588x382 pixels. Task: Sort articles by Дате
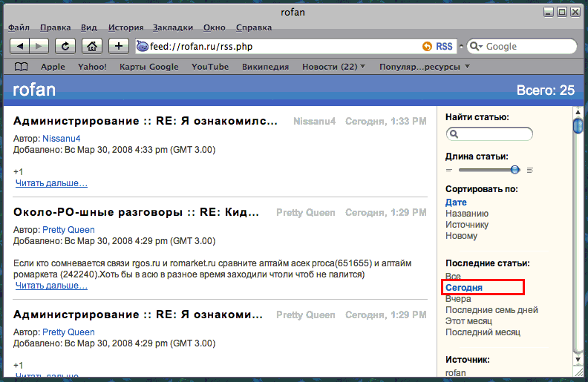click(x=456, y=202)
